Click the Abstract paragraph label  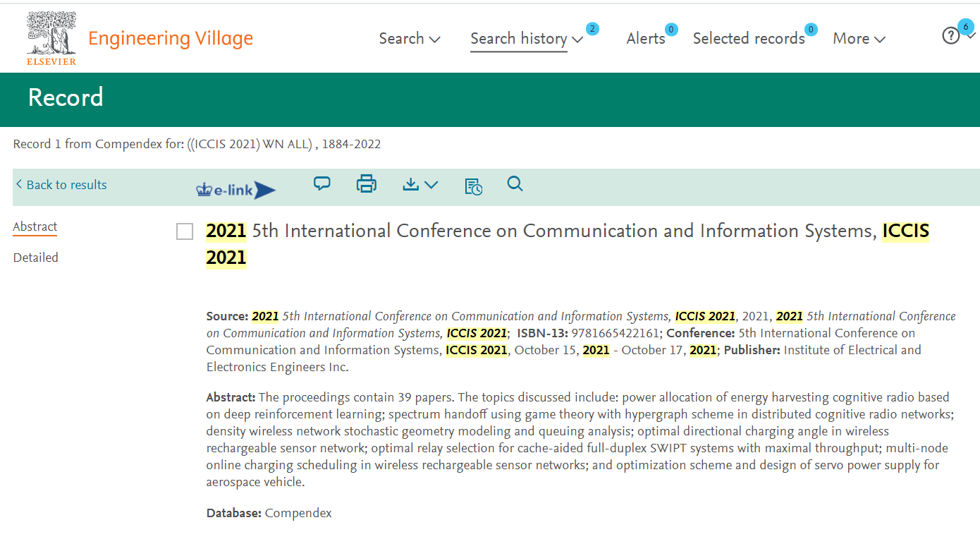click(231, 397)
